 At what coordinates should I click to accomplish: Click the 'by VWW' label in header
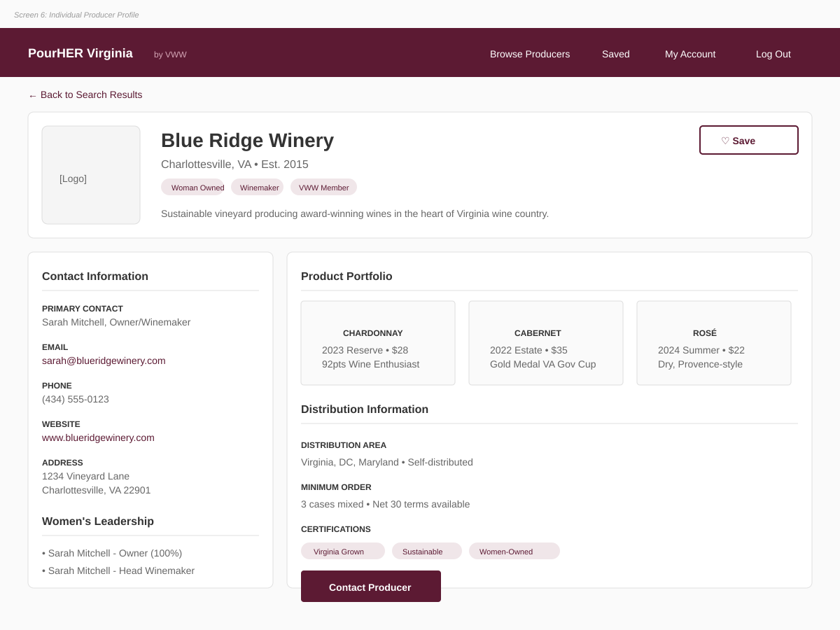[x=170, y=54]
